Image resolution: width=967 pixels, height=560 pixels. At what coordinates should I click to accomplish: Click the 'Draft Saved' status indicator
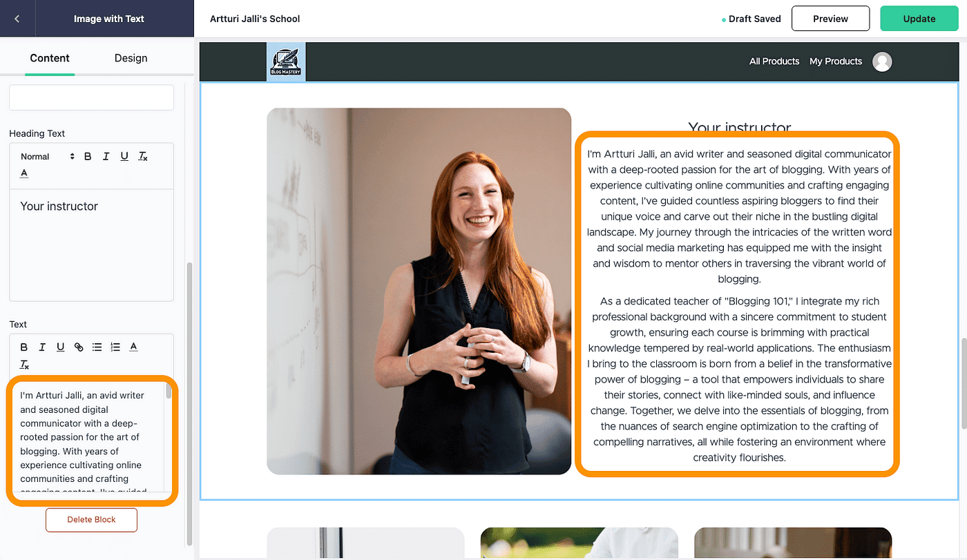[x=751, y=19]
